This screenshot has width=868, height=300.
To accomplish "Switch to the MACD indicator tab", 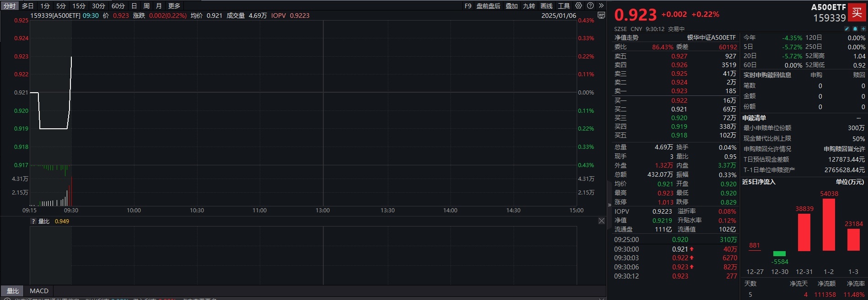I will click(39, 291).
